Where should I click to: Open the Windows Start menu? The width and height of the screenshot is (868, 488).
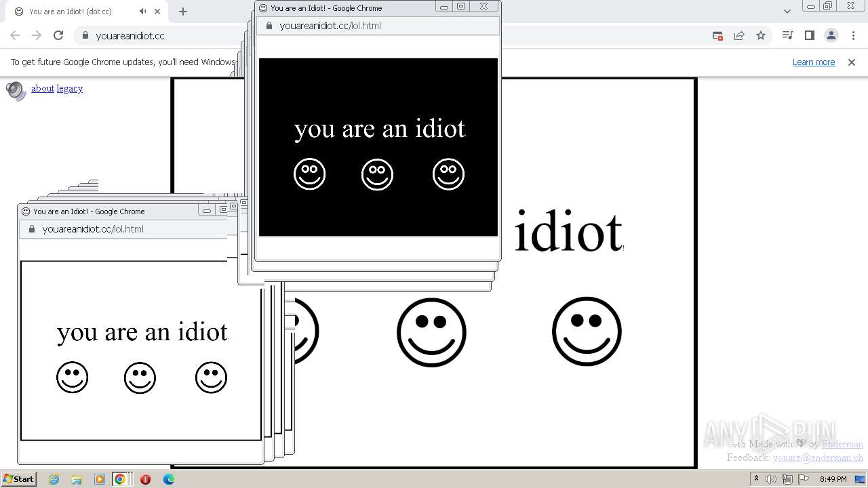point(18,479)
